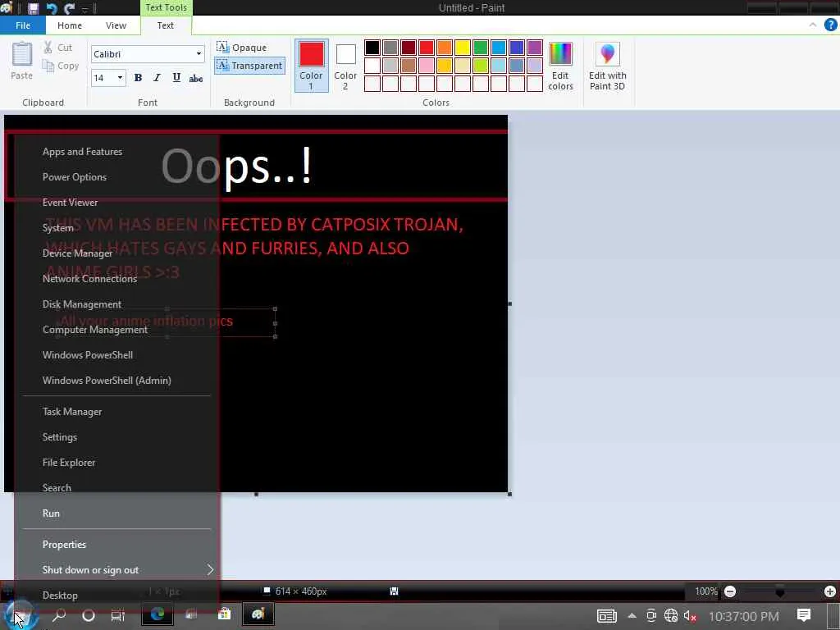Open Paint help question mark icon

[830, 25]
